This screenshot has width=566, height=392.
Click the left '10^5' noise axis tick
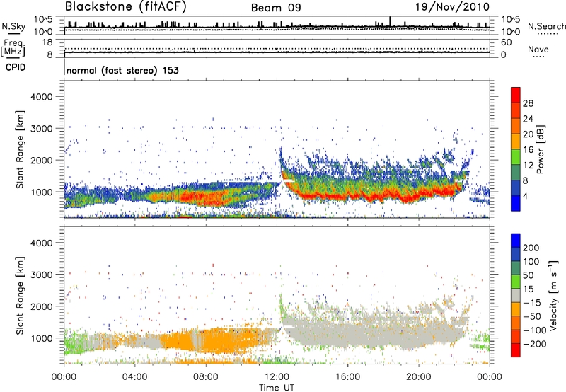pos(44,20)
